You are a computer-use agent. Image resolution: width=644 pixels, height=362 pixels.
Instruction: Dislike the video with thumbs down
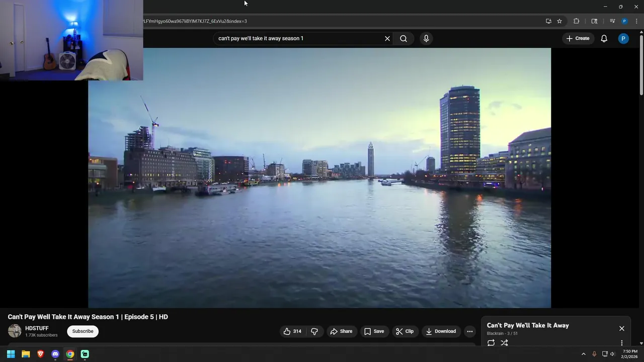pos(314,331)
